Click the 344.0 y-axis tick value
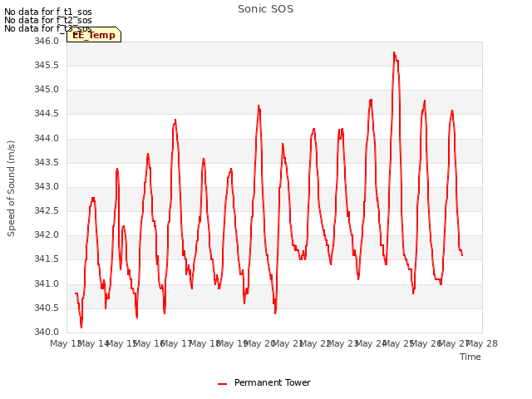The height and width of the screenshot is (399, 532). (x=47, y=138)
